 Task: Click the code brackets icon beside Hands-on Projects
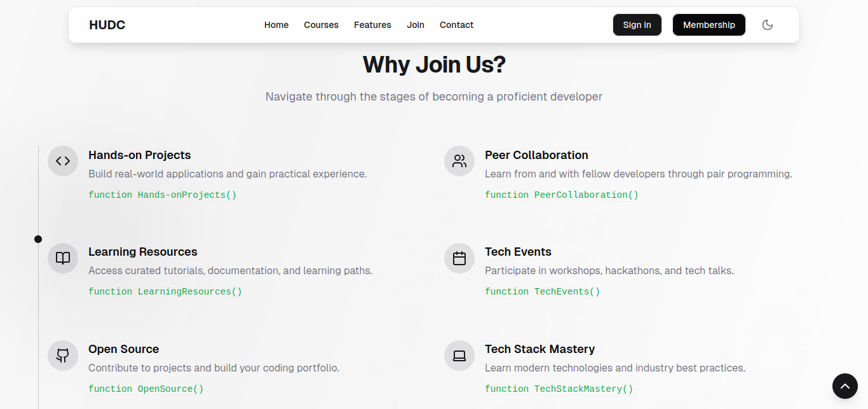click(62, 161)
